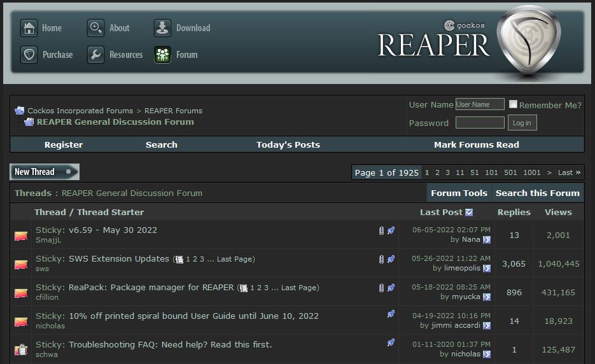
Task: Open Download page from navigation
Action: 193,28
